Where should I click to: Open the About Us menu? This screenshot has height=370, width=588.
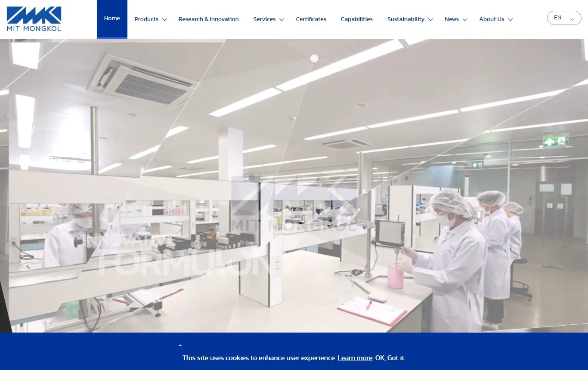tap(492, 19)
